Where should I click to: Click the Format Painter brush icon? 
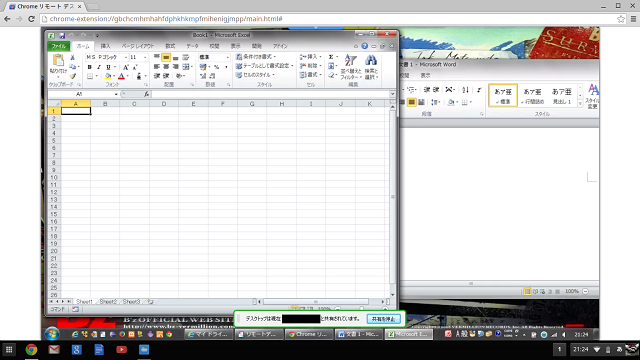pos(73,76)
